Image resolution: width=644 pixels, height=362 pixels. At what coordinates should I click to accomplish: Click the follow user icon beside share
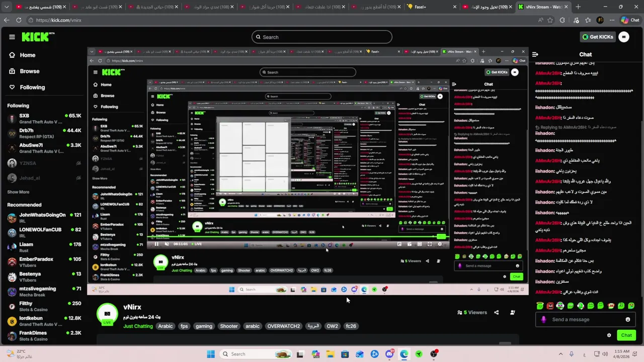coord(512,312)
